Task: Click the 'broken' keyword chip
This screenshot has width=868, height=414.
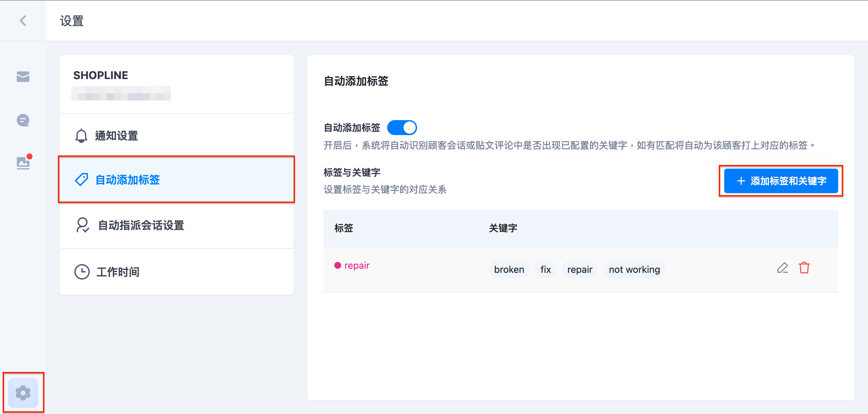Action: [509, 269]
